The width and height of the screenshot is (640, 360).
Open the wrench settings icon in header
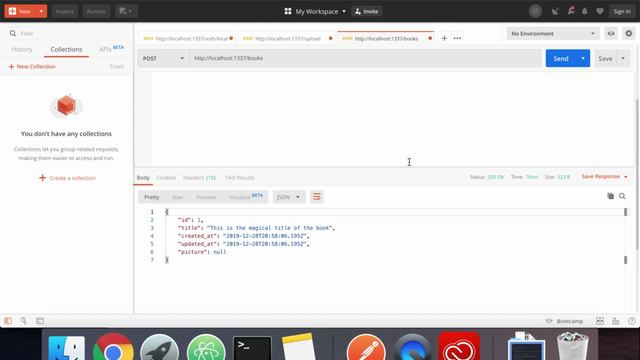[x=571, y=11]
